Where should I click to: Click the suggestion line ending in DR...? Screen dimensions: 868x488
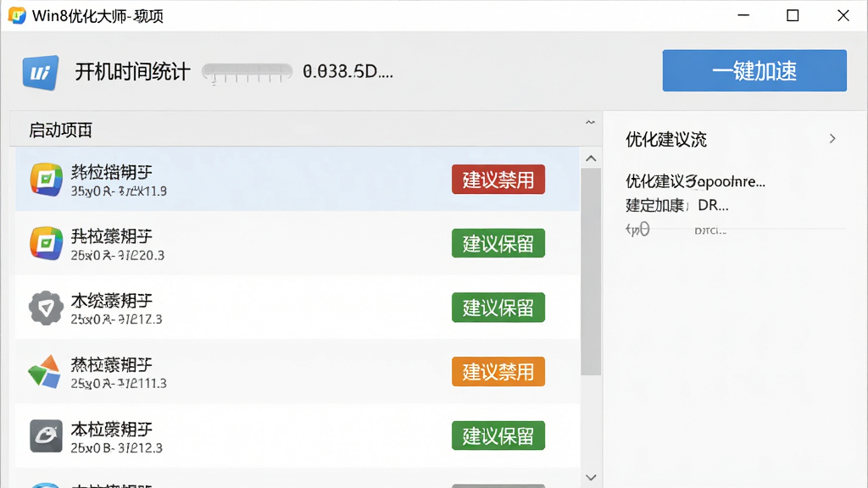tap(677, 205)
